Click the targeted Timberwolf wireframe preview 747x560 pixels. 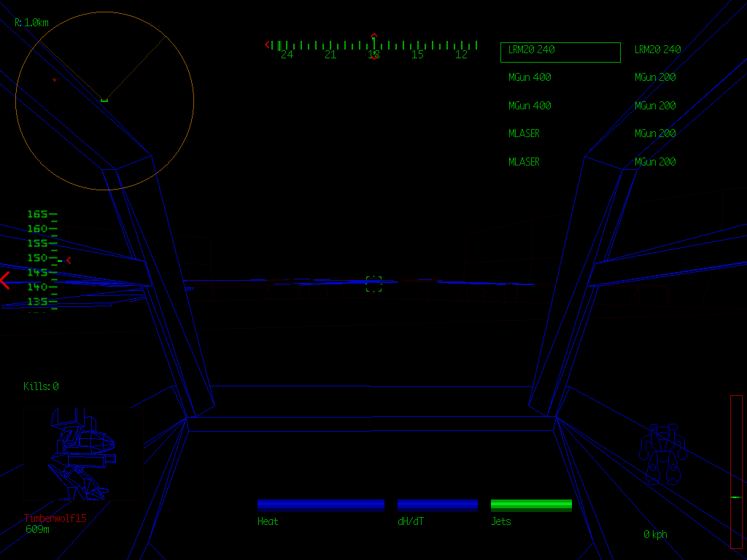(x=82, y=454)
